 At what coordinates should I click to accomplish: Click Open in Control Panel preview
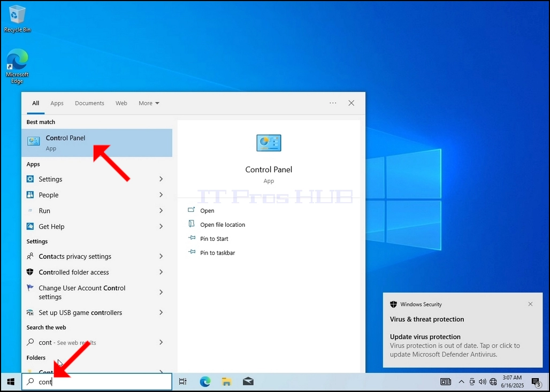tap(207, 211)
